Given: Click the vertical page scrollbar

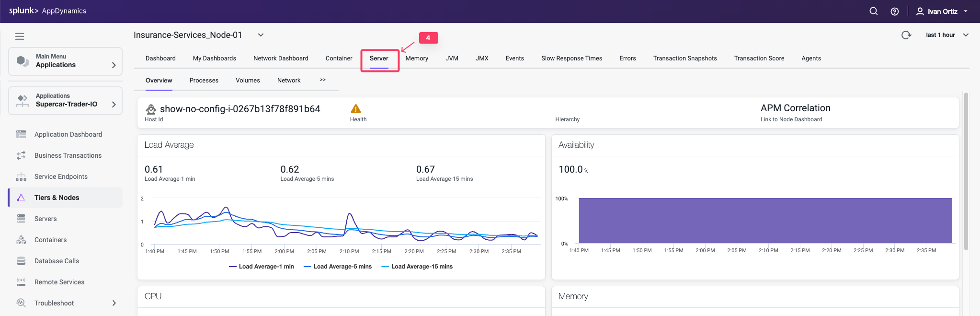Looking at the screenshot, I should pyautogui.click(x=966, y=171).
